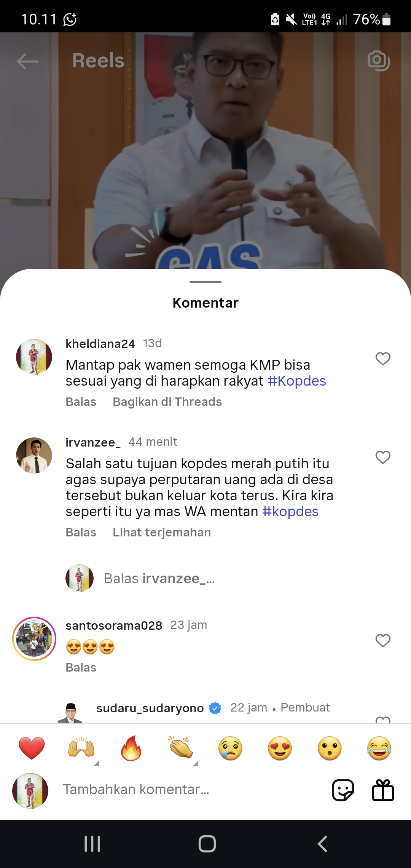Image resolution: width=411 pixels, height=868 pixels.
Task: Tap Lihat terjemahan under irvanzee_'s comment
Action: pos(162,532)
